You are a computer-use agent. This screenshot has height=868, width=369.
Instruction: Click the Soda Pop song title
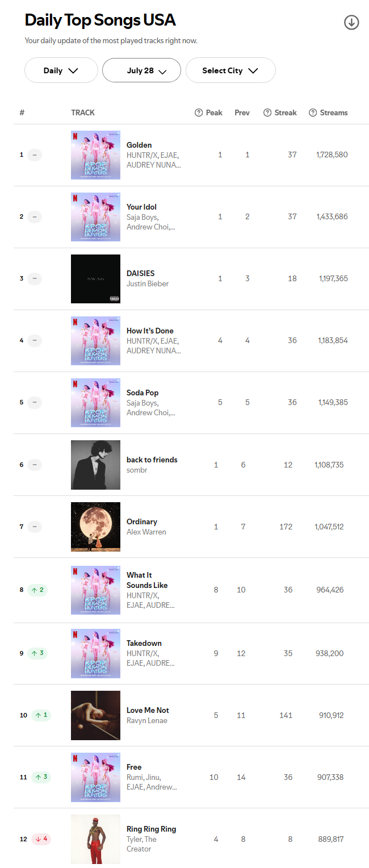click(142, 393)
